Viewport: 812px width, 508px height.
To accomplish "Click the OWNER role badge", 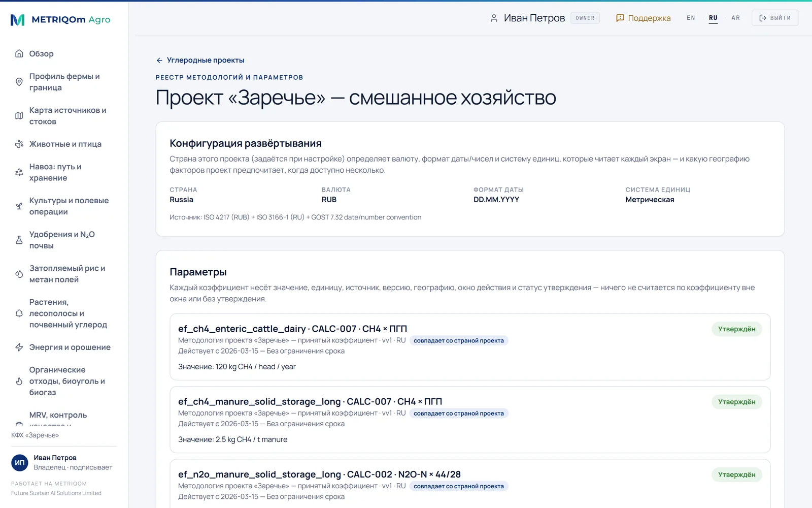I will tap(585, 18).
